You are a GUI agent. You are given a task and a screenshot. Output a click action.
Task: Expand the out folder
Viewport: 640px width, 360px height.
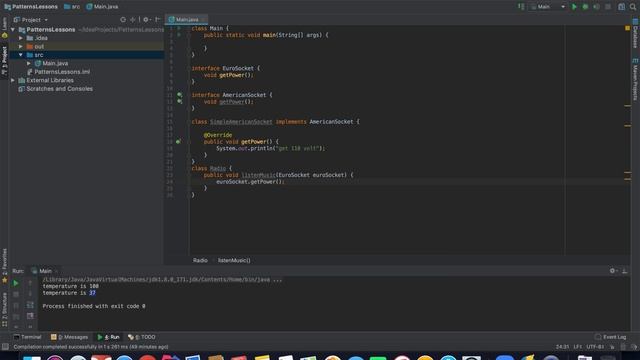point(21,47)
